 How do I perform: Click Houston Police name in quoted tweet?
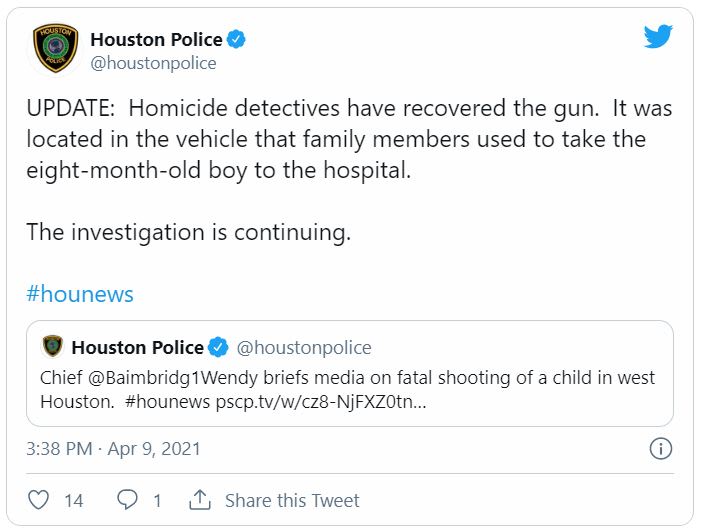pos(137,348)
